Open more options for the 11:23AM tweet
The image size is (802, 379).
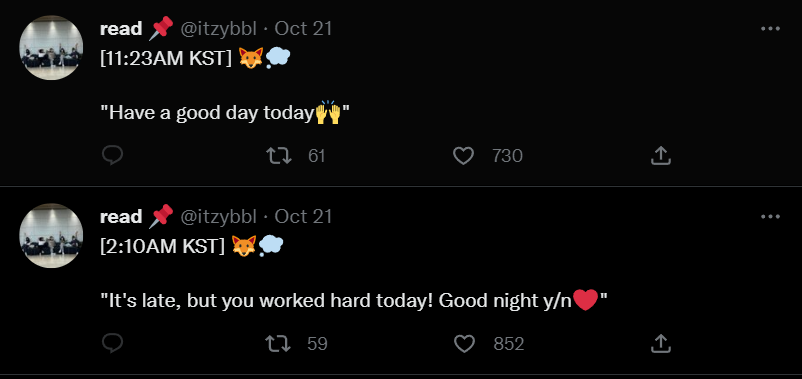click(770, 29)
